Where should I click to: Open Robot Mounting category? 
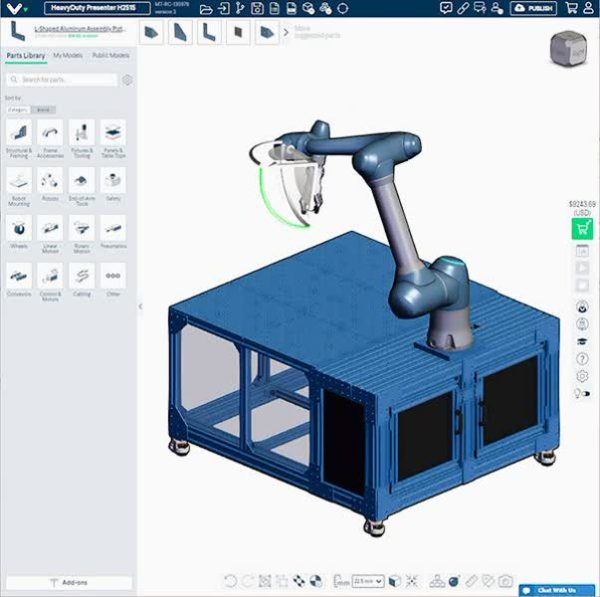19,187
